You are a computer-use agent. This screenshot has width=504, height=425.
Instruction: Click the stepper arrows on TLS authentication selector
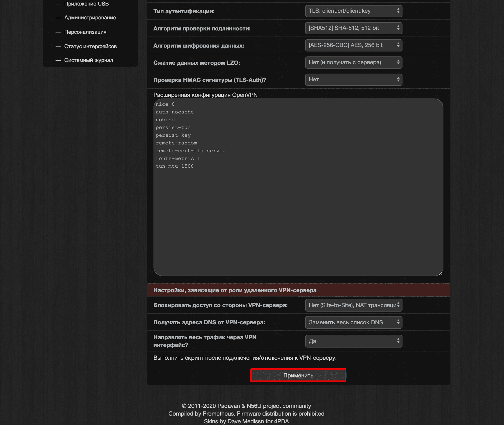pos(398,11)
